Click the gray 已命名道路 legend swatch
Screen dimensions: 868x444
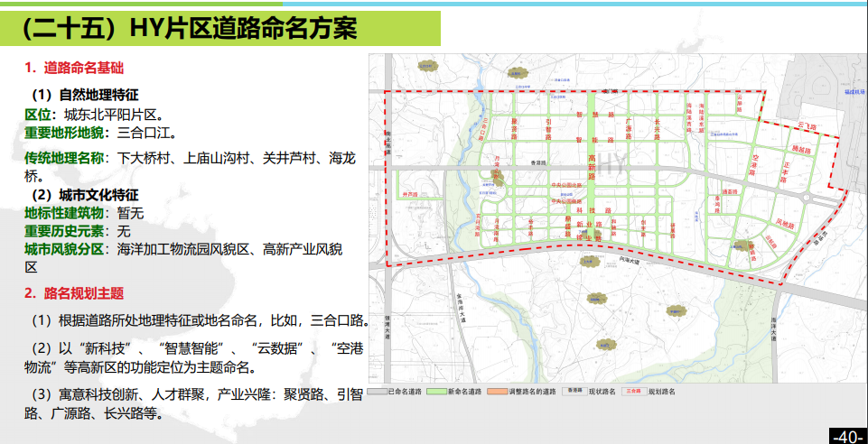tap(378, 392)
